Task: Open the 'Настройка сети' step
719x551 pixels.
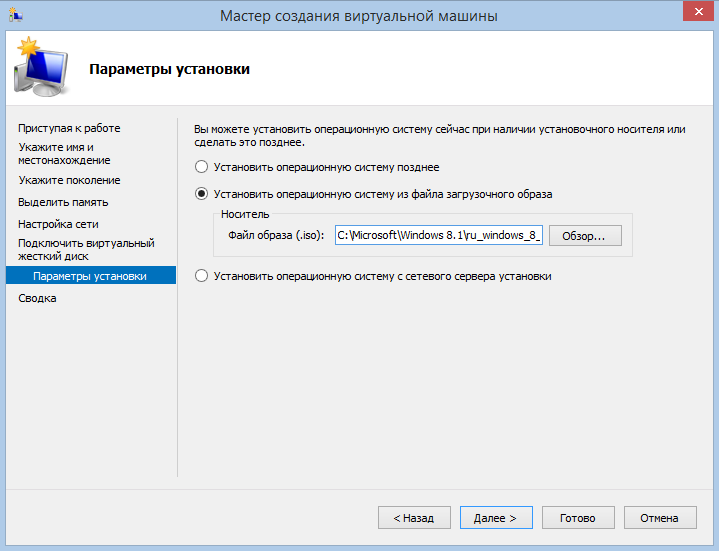Action: click(58, 224)
